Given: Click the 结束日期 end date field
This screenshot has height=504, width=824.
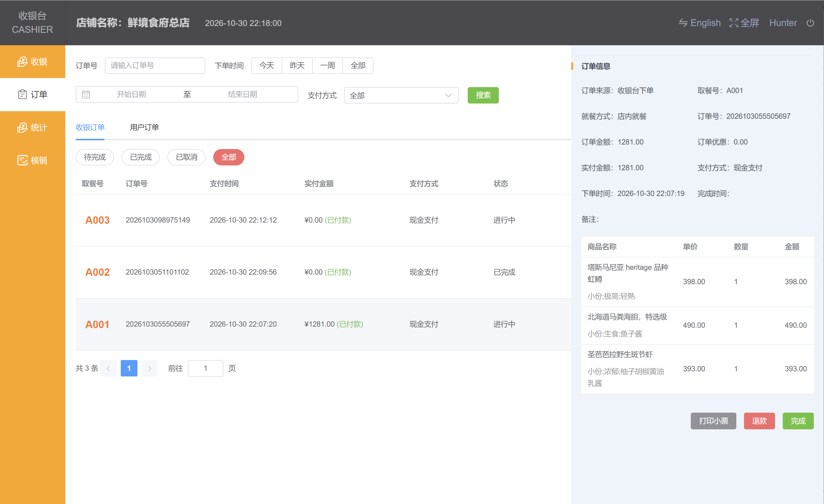Looking at the screenshot, I should [x=242, y=94].
